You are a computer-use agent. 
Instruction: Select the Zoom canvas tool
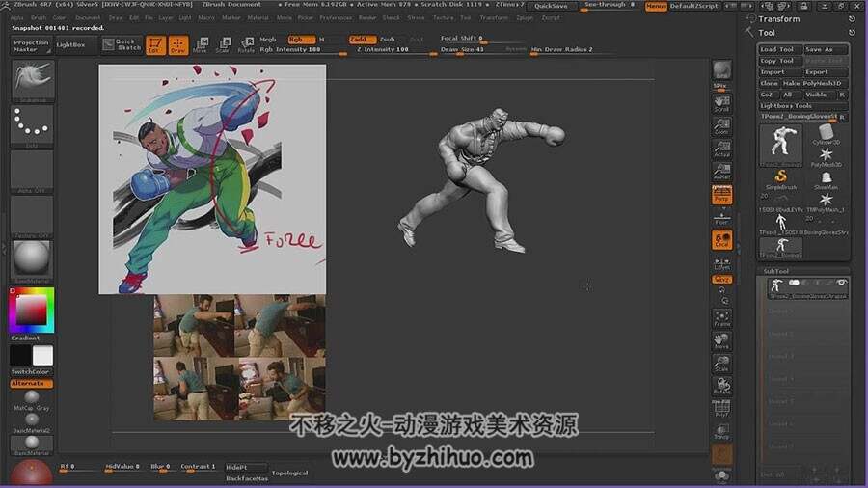[x=721, y=126]
